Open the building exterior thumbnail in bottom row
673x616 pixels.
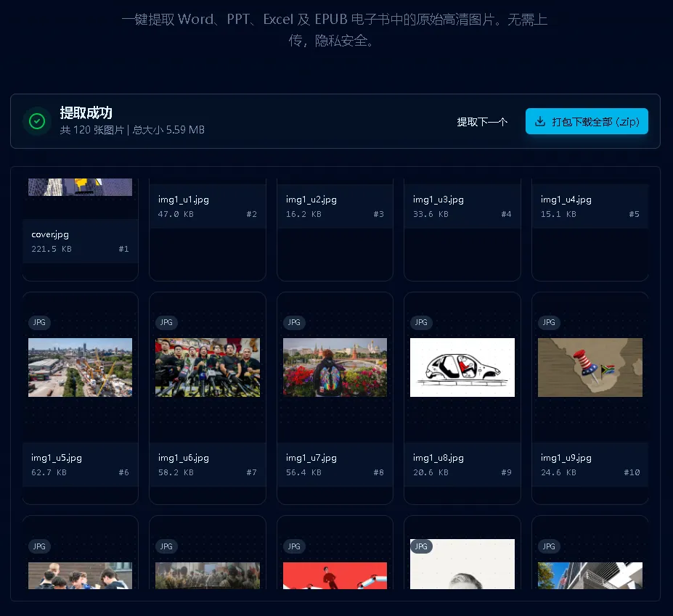tap(590, 575)
